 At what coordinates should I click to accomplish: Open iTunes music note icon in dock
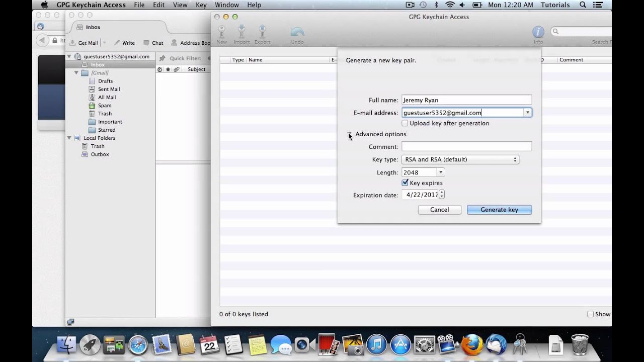[x=376, y=345]
